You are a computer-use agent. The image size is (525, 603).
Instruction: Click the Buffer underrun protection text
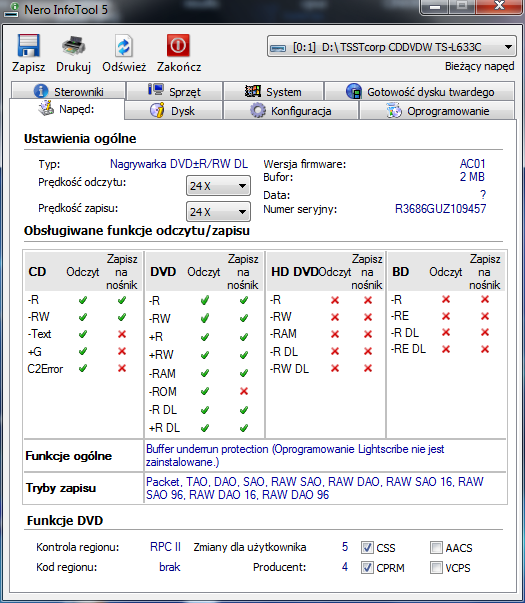[295, 455]
